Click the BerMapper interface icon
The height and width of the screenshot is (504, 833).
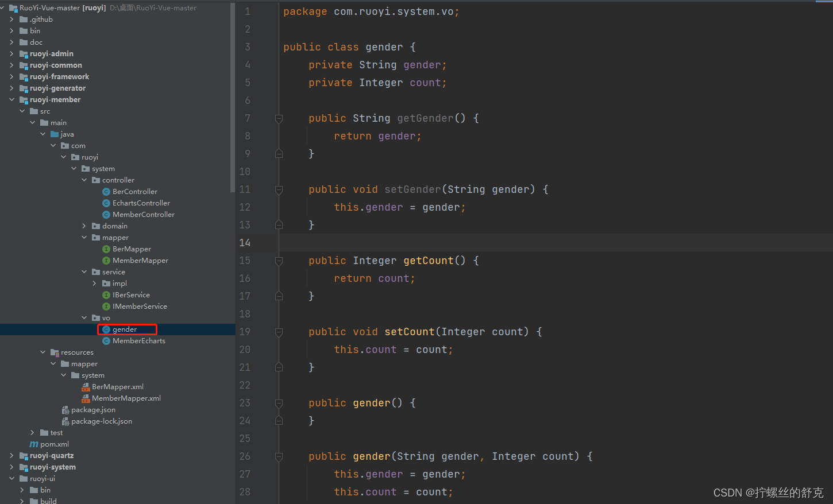pos(106,249)
